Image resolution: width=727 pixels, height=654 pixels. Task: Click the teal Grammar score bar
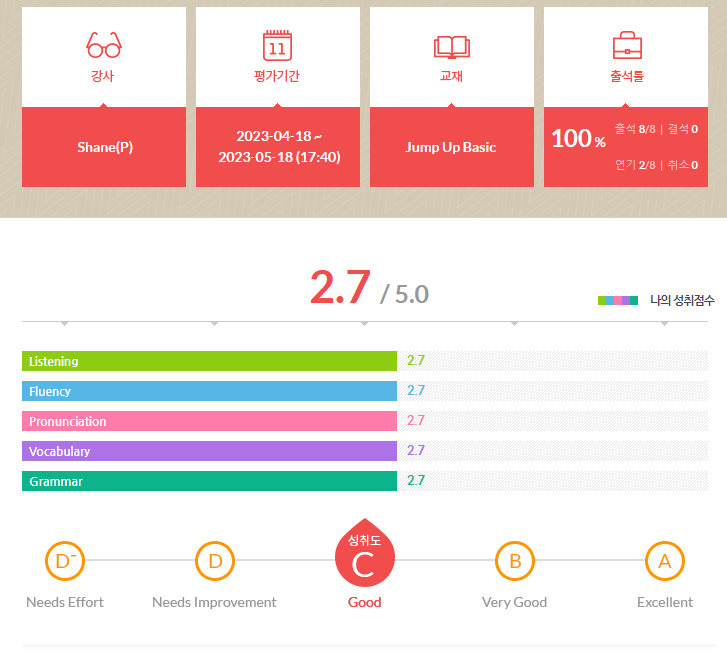point(209,481)
